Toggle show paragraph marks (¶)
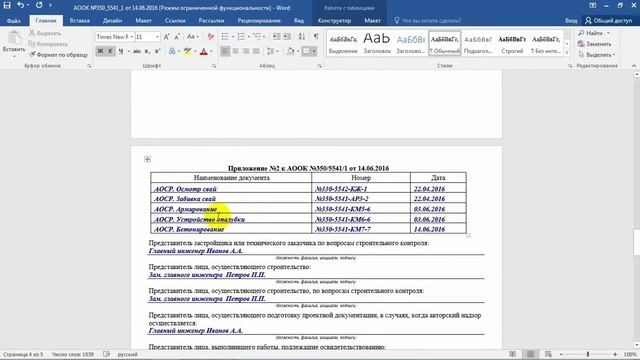This screenshot has height=360, width=640. tap(316, 37)
